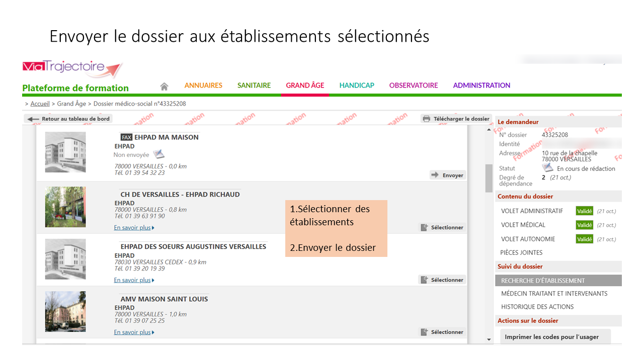
Task: Select AMV MAISON SAINT LOUIS establishment
Action: tap(442, 332)
